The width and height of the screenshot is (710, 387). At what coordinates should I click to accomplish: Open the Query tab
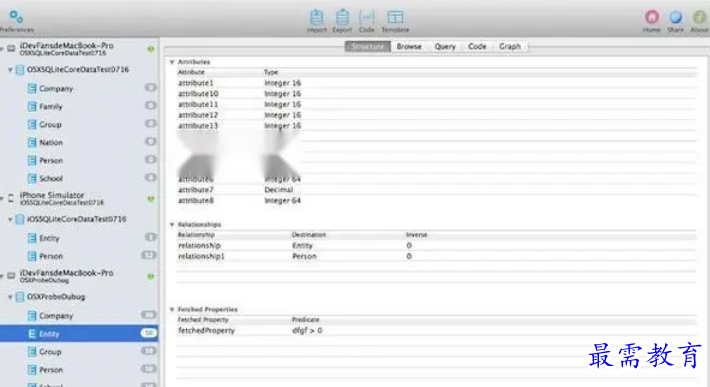[445, 46]
